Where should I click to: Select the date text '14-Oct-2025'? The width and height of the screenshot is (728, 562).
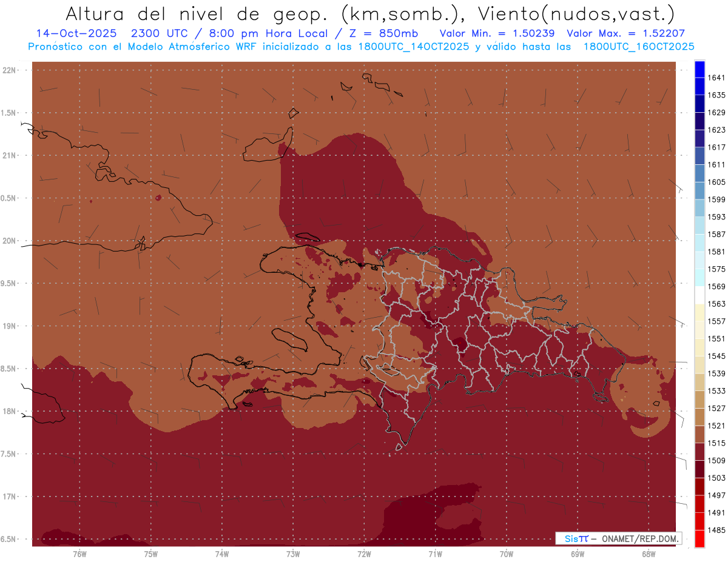pyautogui.click(x=75, y=33)
